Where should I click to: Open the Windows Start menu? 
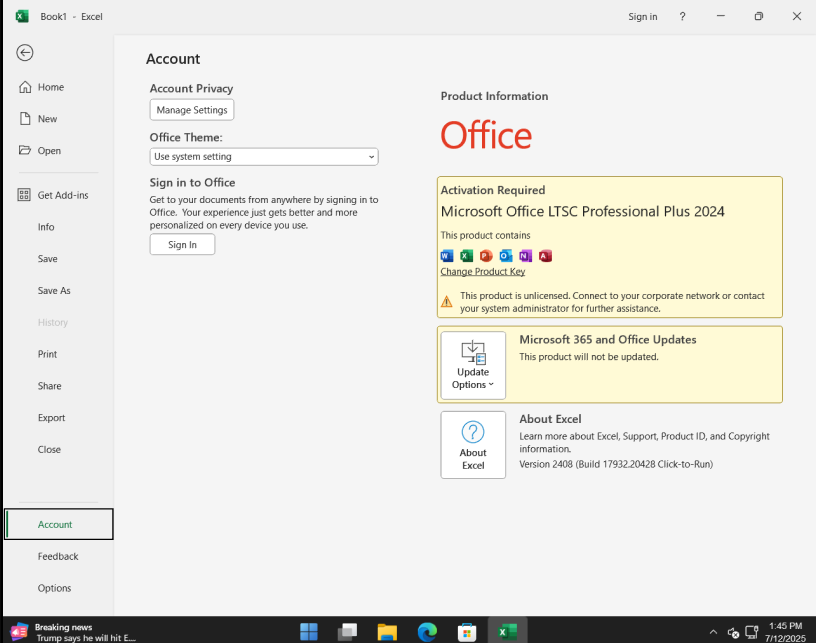(x=309, y=632)
